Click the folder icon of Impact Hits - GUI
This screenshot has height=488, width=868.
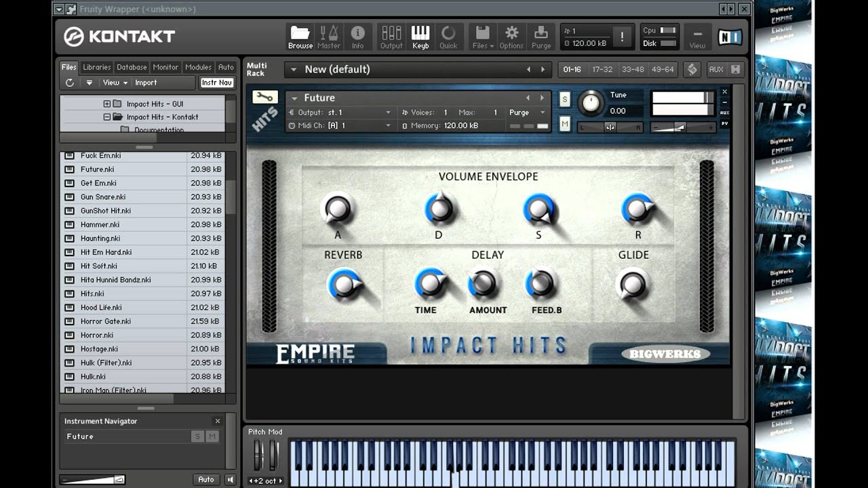tap(117, 104)
